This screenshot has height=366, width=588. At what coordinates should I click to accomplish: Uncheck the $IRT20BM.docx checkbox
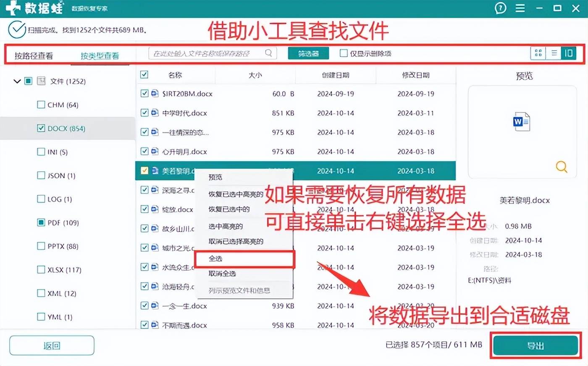144,94
